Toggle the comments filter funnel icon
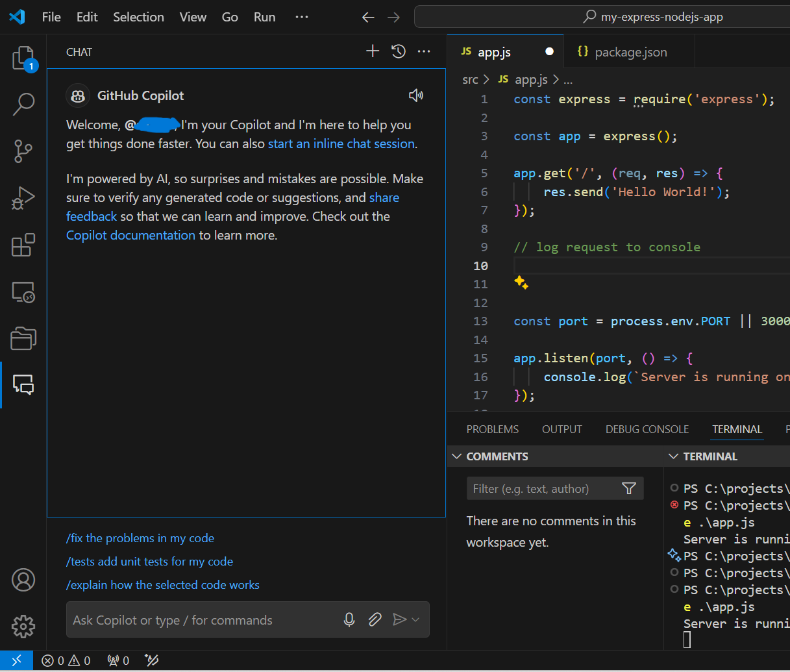 click(628, 488)
